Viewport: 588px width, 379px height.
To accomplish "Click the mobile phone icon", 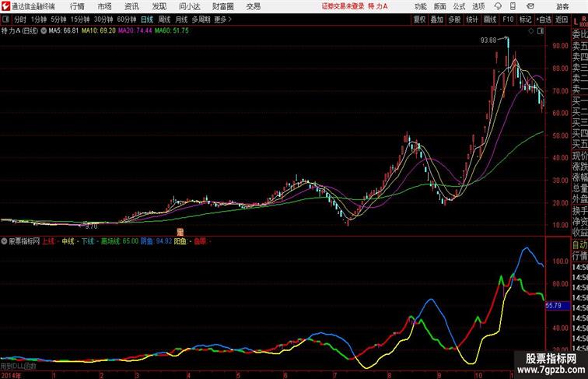I will click(513, 6).
